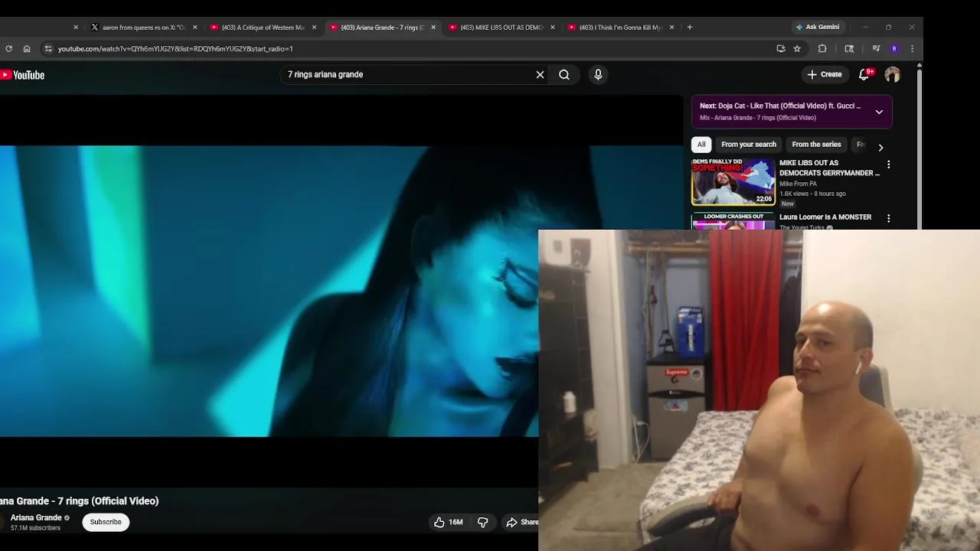980x551 pixels.
Task: Close the I Think I'm Gonna Kill tab
Action: pos(672,27)
